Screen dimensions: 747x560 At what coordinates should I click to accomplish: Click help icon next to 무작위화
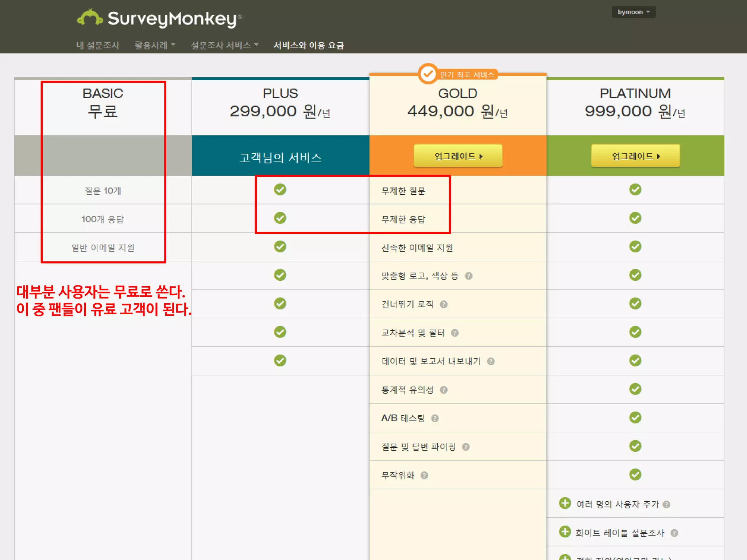click(x=424, y=475)
